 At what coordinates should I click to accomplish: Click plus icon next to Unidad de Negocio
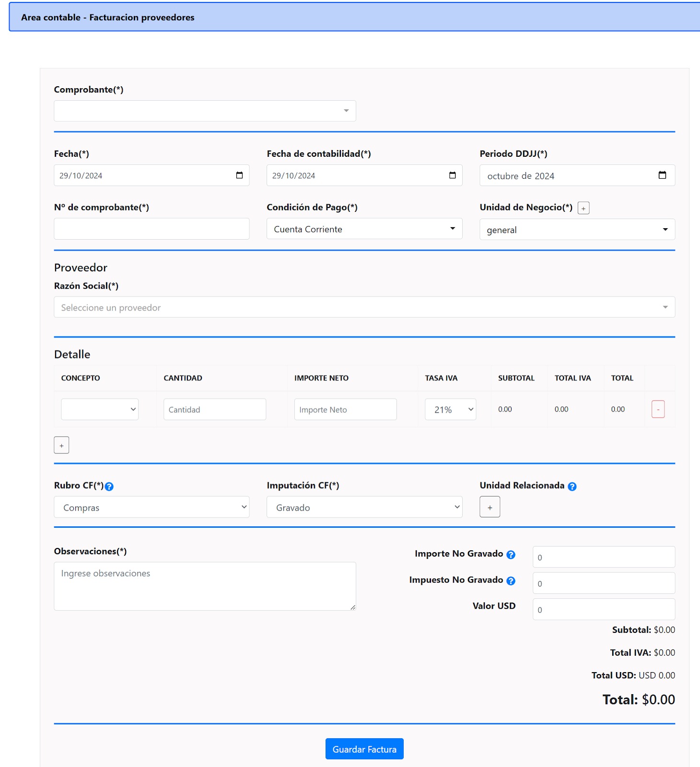tap(583, 208)
